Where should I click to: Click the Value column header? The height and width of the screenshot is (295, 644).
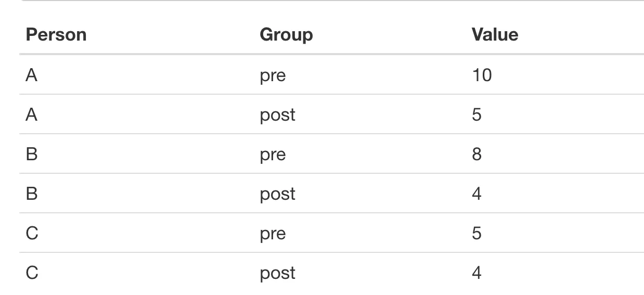coord(495,35)
